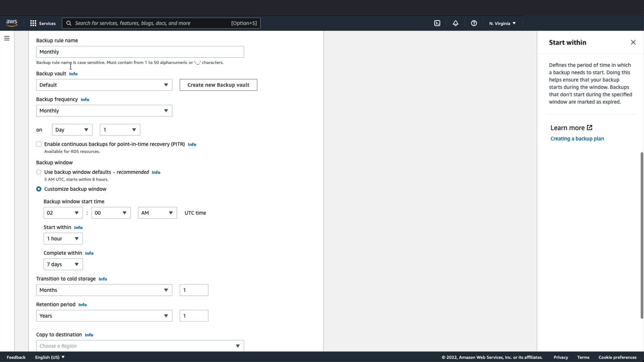The height and width of the screenshot is (362, 644).
Task: Close the Start within help panel
Action: (x=633, y=42)
